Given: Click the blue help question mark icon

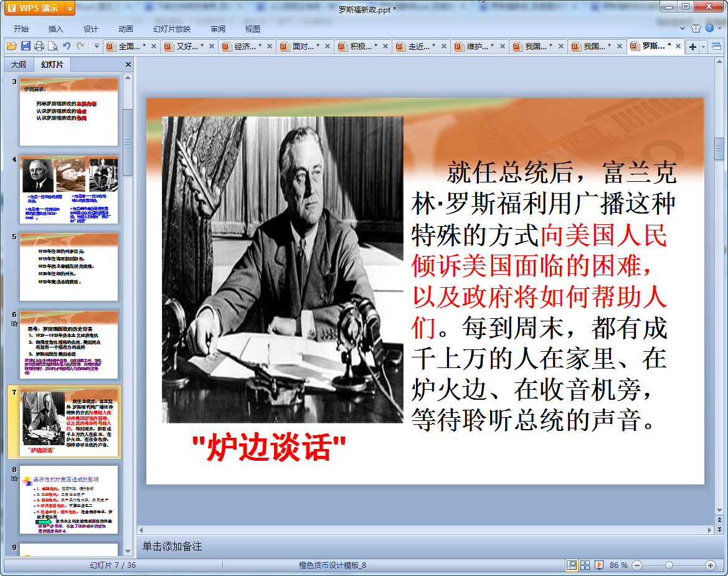Looking at the screenshot, I should [709, 28].
